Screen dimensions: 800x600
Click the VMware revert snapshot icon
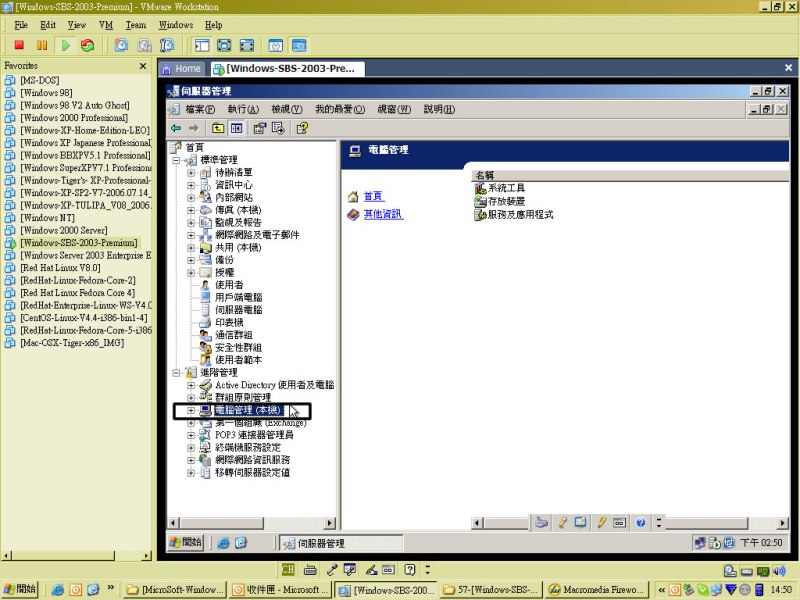[144, 45]
